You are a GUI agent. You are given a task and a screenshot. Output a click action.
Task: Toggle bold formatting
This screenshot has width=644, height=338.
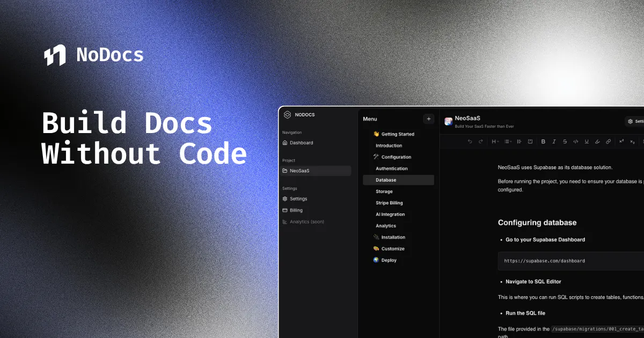(543, 142)
